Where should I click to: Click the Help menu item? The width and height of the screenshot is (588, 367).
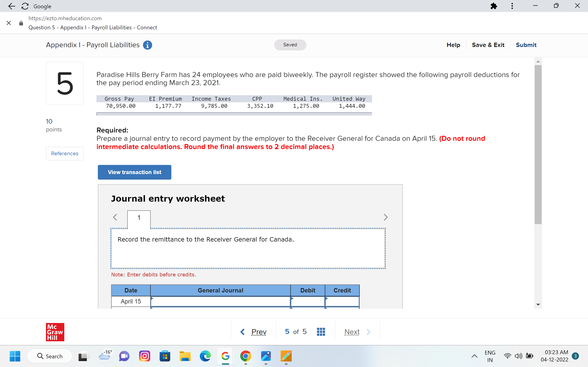pyautogui.click(x=453, y=45)
